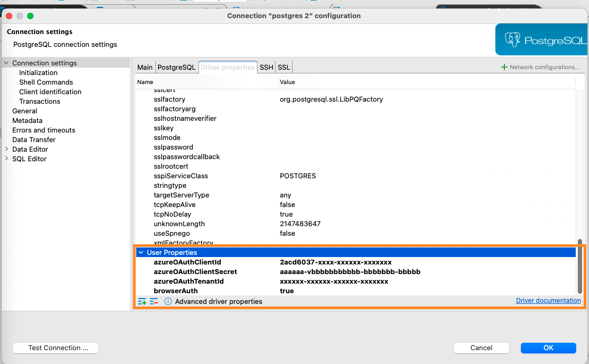Dismiss the dialog with Cancel

point(481,348)
